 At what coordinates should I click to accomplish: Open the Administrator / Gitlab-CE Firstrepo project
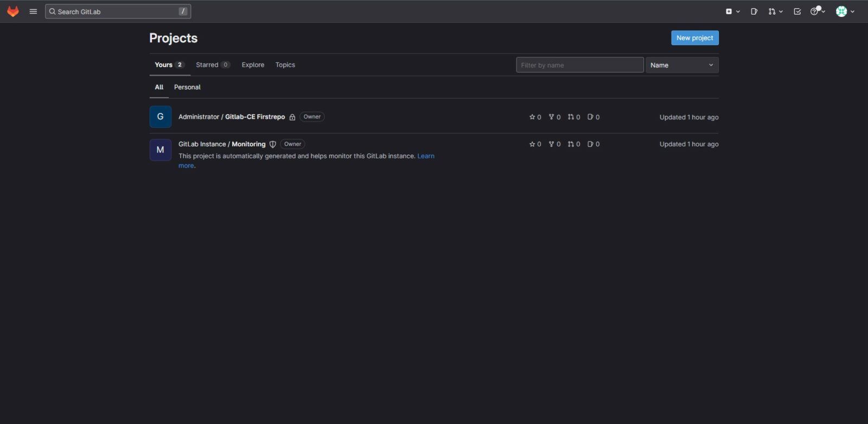pos(232,117)
